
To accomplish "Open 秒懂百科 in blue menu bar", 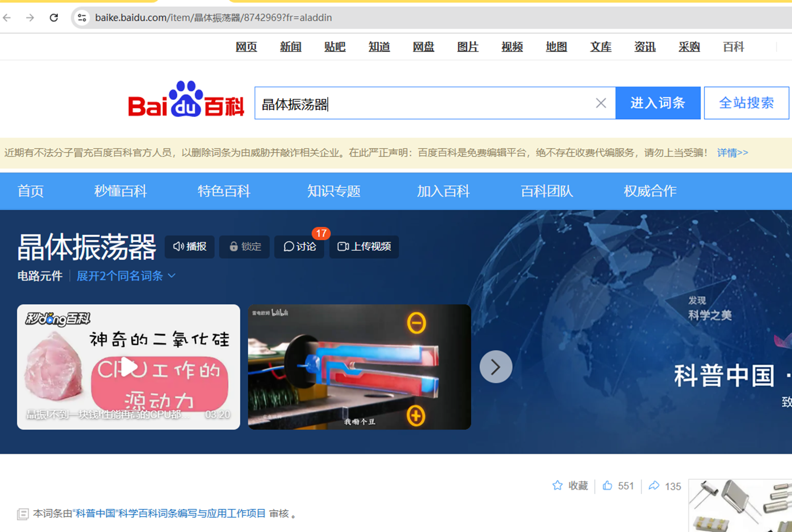I will point(121,191).
